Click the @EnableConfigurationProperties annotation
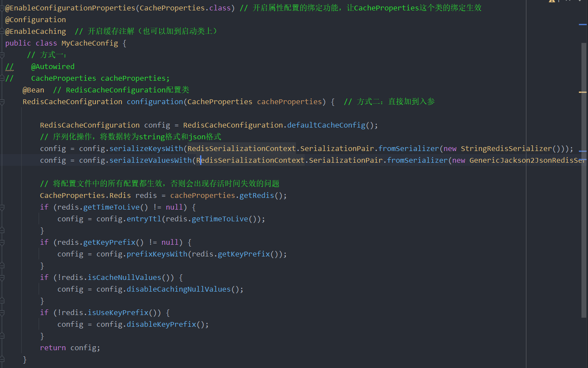The height and width of the screenshot is (368, 588). [70, 8]
